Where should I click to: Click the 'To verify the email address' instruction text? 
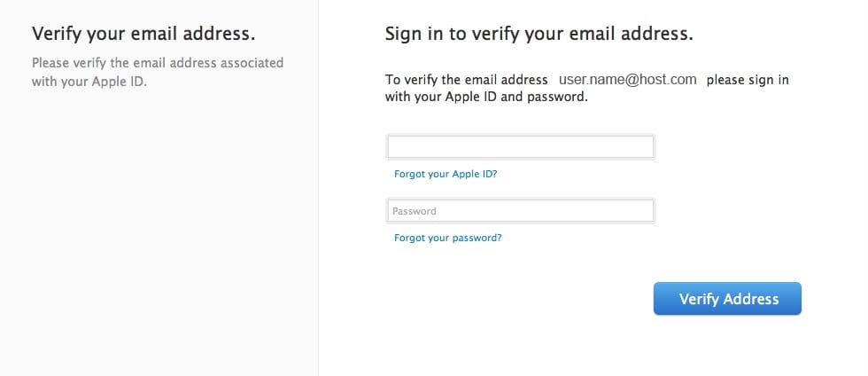tap(467, 80)
